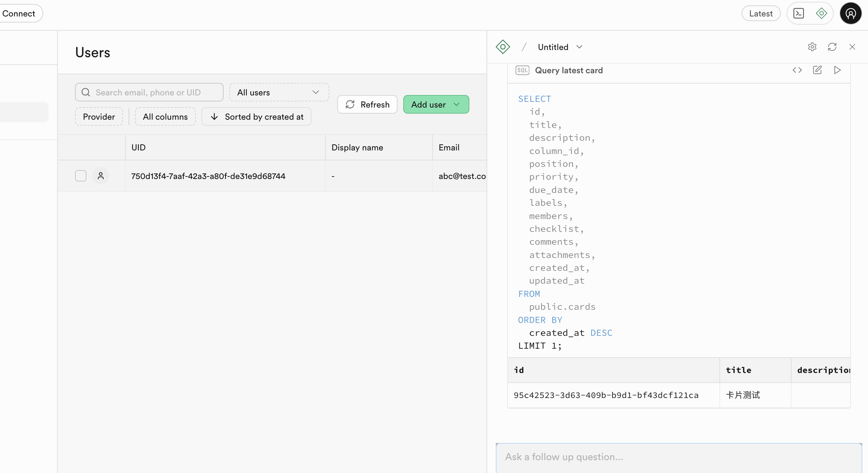Click Sorted by created at
868x473 pixels.
pyautogui.click(x=256, y=117)
